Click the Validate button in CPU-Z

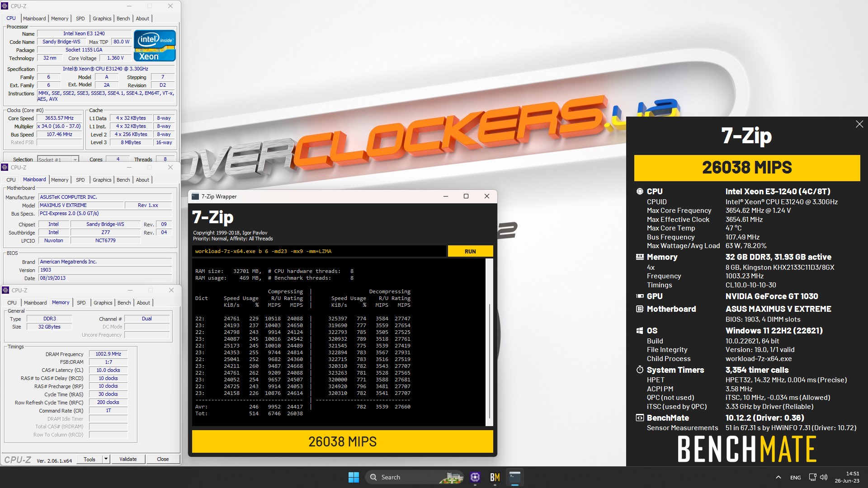click(x=128, y=459)
